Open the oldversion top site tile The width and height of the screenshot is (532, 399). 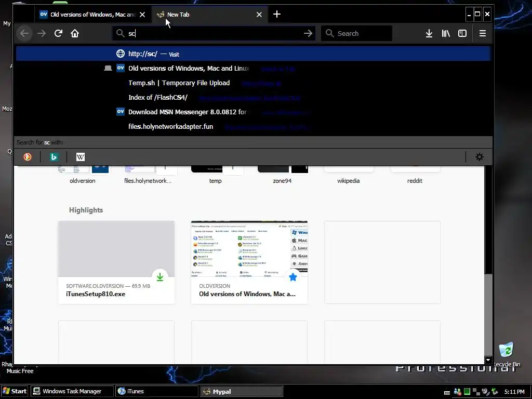click(x=83, y=175)
